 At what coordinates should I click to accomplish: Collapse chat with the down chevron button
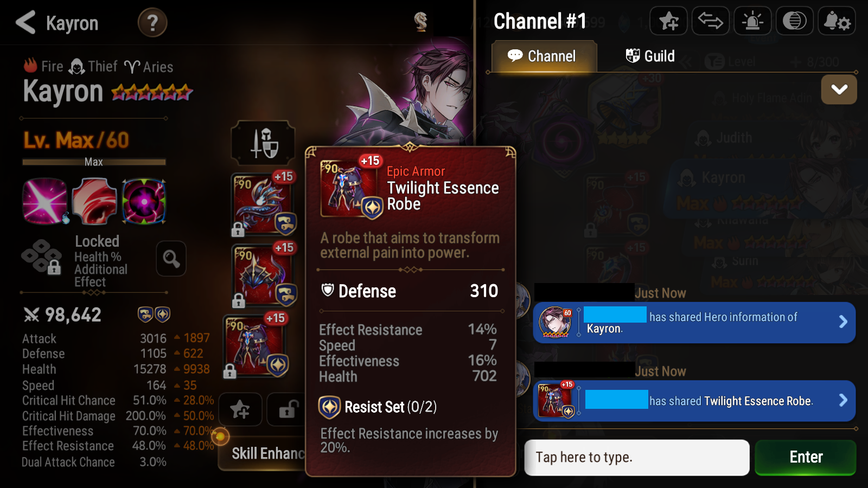pos(839,89)
